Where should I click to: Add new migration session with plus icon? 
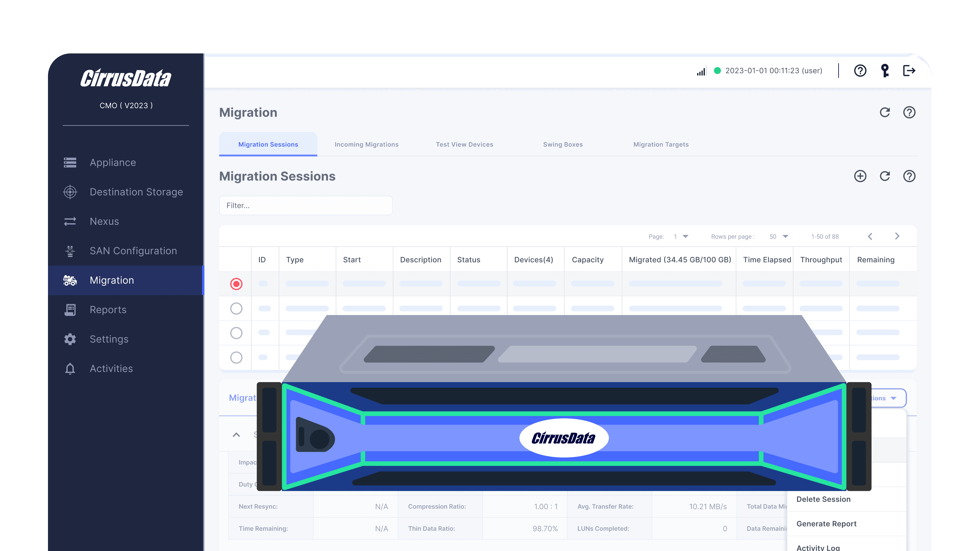[860, 176]
